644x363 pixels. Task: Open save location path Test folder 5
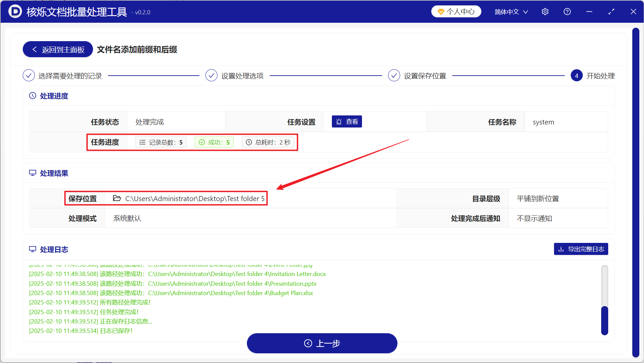pos(195,198)
